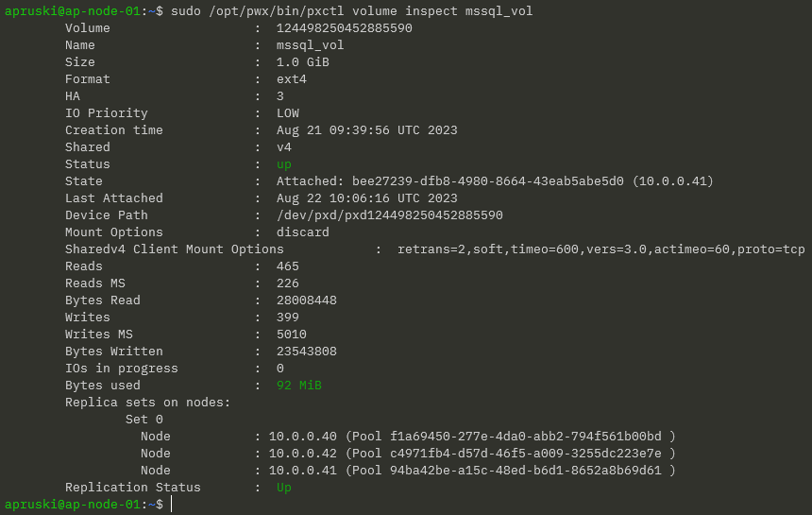Click replica node IP 10.0.0.40
Screen dimensions: 812x515
pos(302,437)
